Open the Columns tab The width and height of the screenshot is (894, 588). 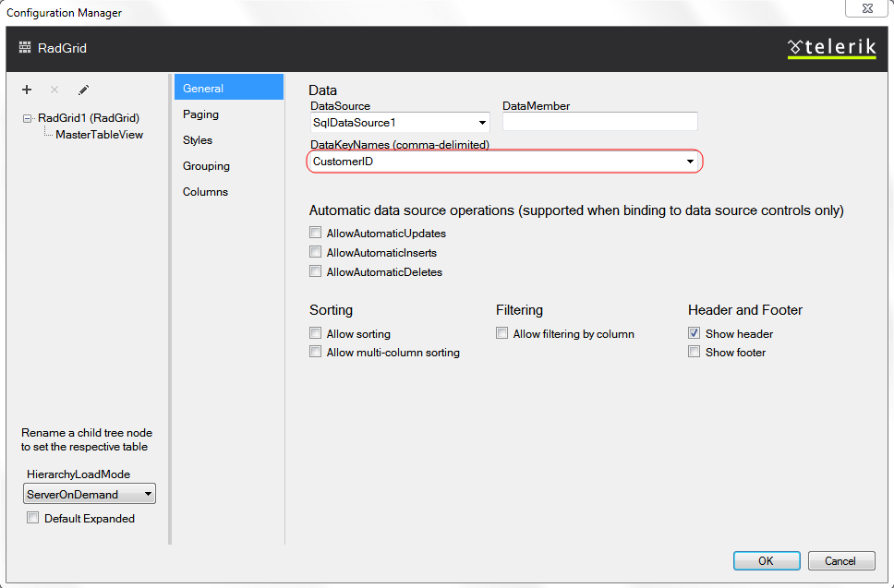(205, 192)
